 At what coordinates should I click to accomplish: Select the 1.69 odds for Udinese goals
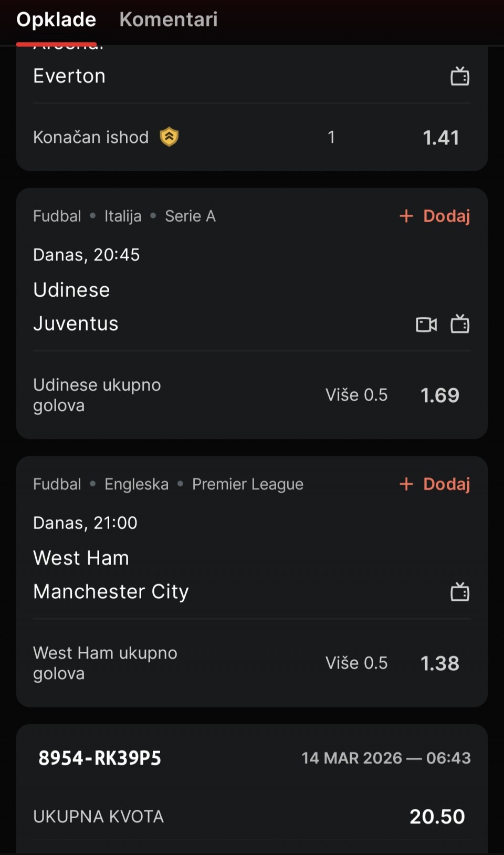click(439, 395)
